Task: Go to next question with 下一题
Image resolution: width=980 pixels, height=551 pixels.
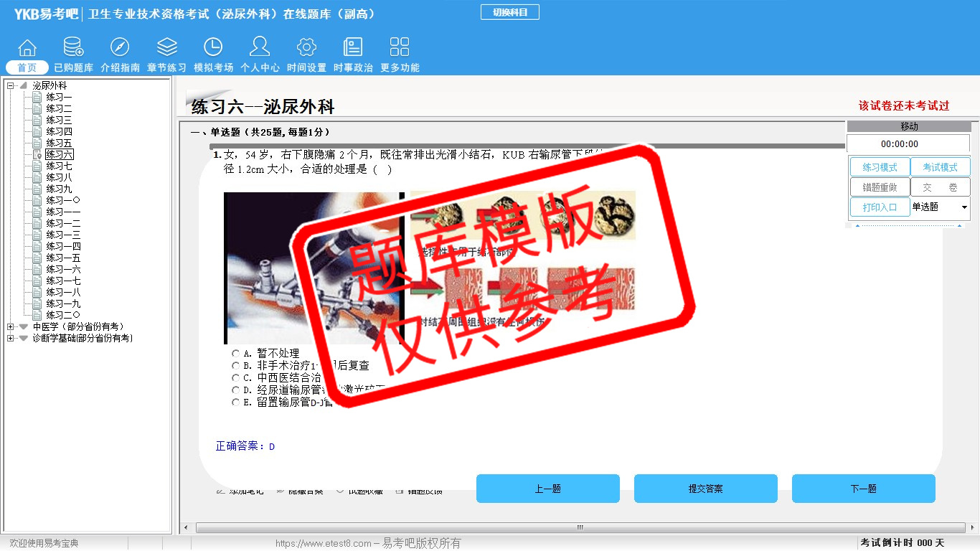Action: click(863, 489)
